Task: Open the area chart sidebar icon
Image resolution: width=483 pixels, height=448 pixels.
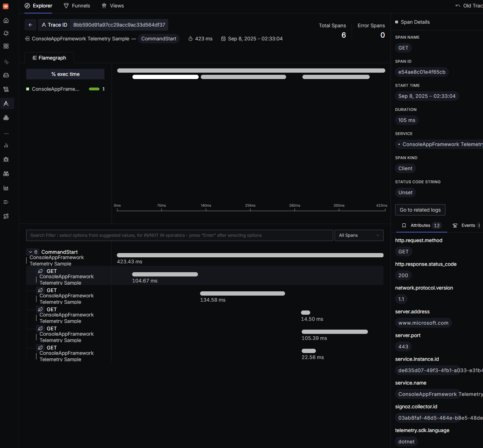Action: [x=6, y=188]
